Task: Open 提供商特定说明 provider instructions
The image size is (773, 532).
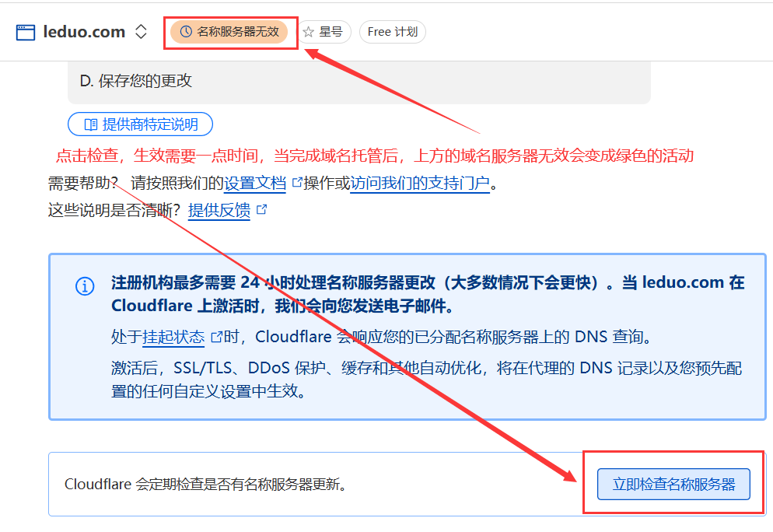Action: coord(141,124)
